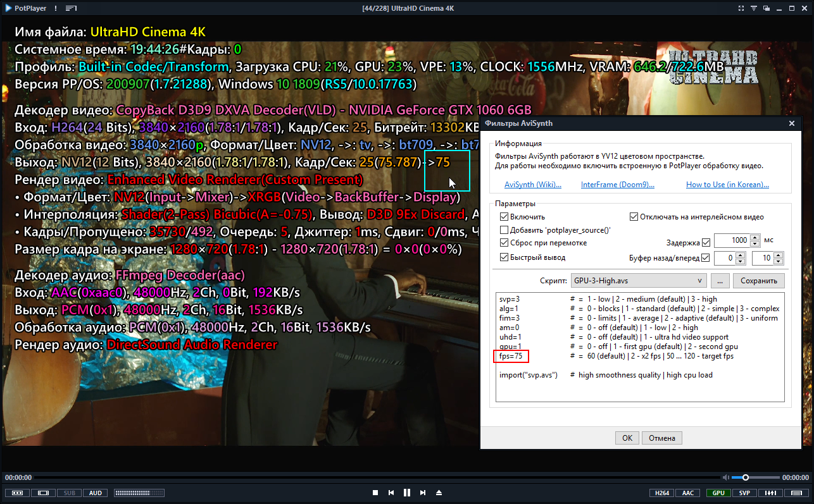Click the backward buffer field showing 0
This screenshot has width=814, height=504.
click(725, 258)
